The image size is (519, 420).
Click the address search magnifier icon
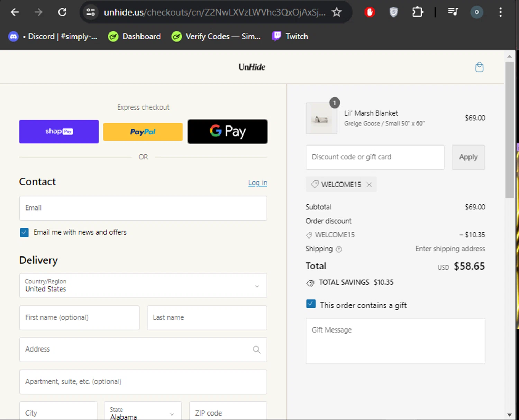256,349
